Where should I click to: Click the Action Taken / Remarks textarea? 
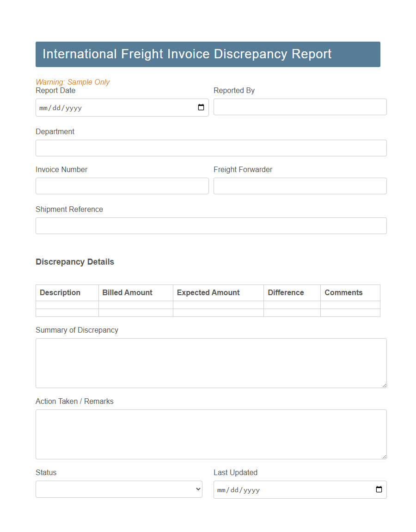coord(211,434)
